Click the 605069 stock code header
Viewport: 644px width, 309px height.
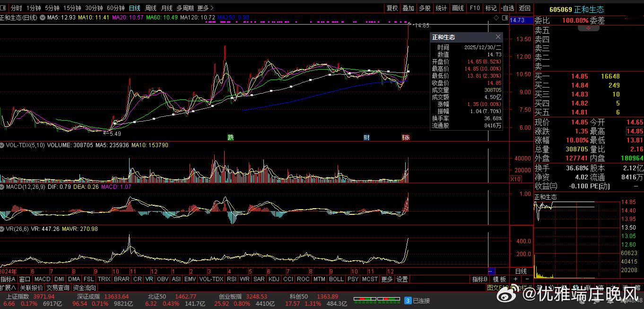coord(561,9)
